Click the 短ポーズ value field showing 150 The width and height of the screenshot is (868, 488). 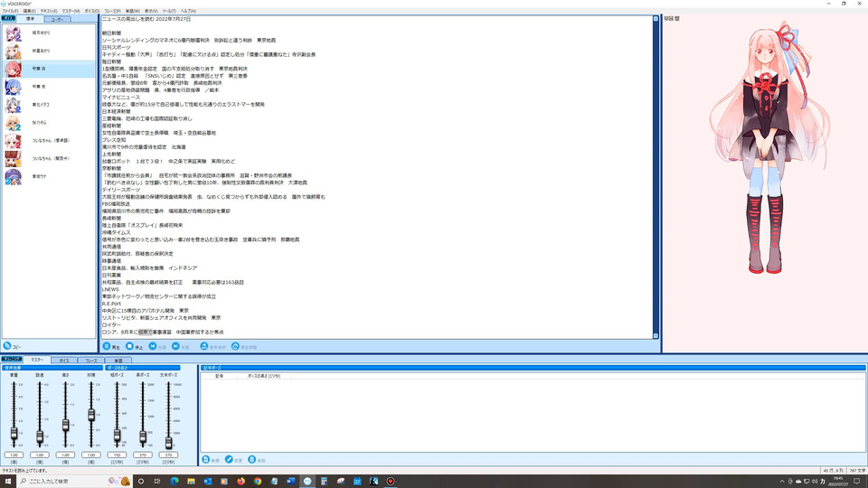117,455
